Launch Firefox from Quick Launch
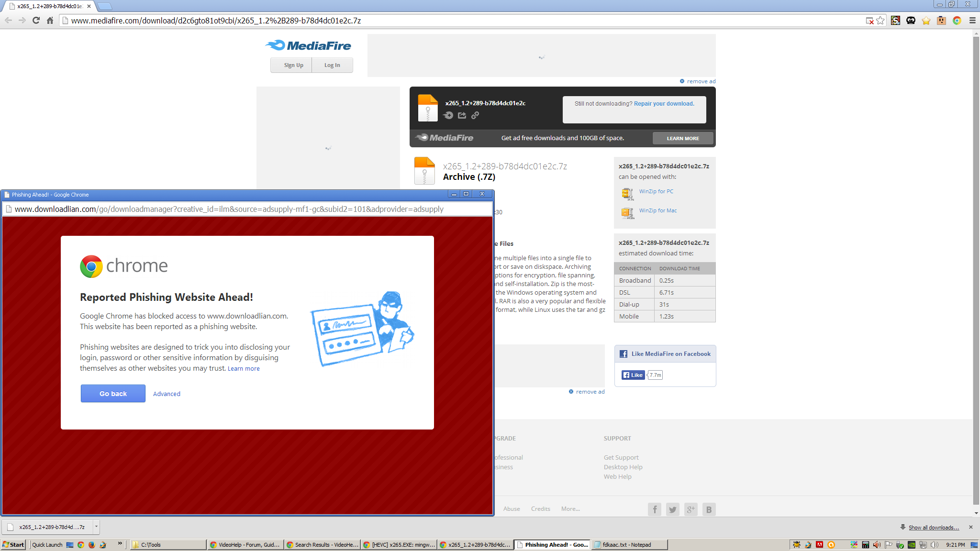Screen dimensions: 980x551 pos(91,545)
